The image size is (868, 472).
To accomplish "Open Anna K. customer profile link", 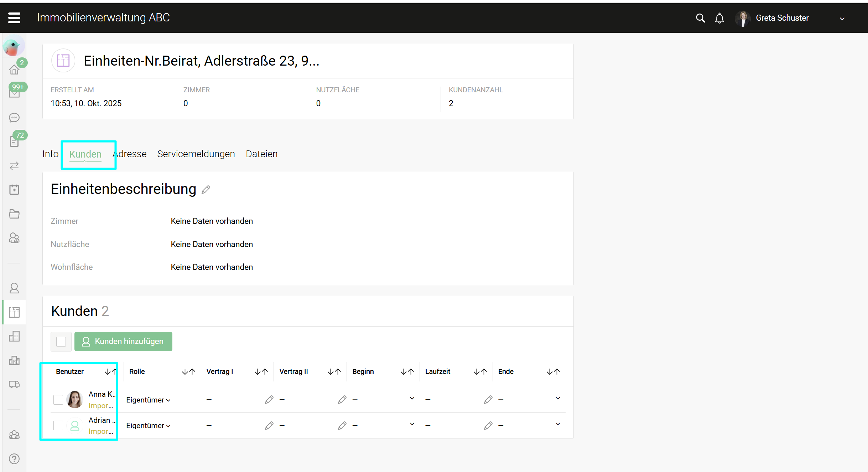I will pos(102,394).
